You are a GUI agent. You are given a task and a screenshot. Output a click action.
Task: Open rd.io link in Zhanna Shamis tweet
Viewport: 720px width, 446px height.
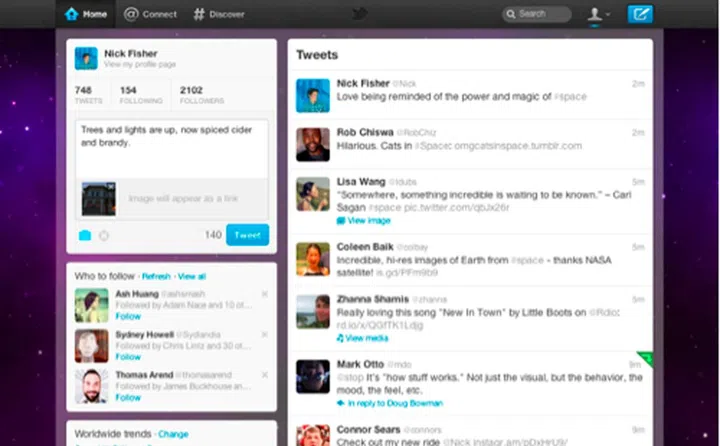[x=380, y=325]
